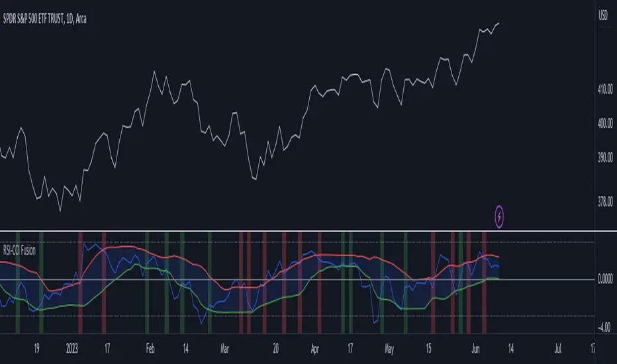Click the Jun label on time axis
Viewport: 617px width, 364px height.
(x=476, y=349)
